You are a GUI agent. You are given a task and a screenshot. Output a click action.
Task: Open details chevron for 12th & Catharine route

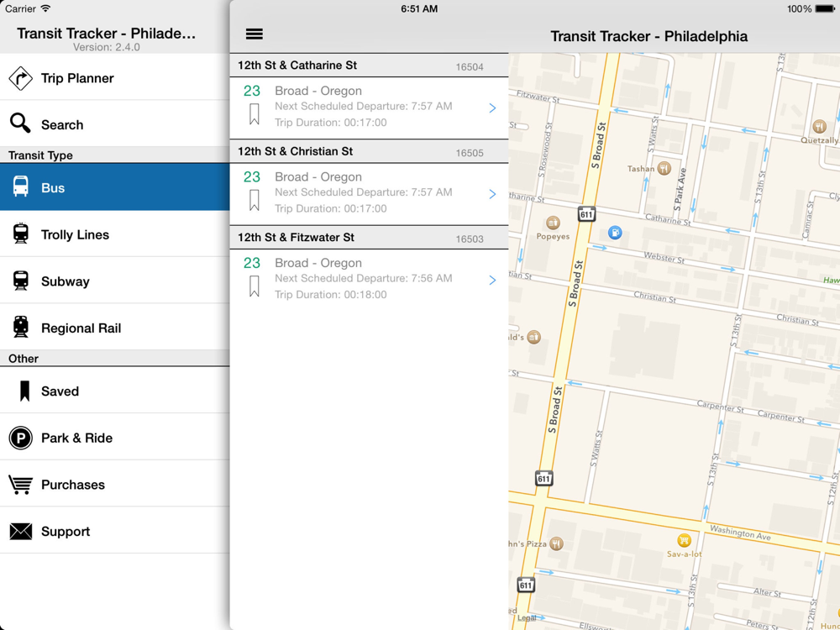[492, 108]
